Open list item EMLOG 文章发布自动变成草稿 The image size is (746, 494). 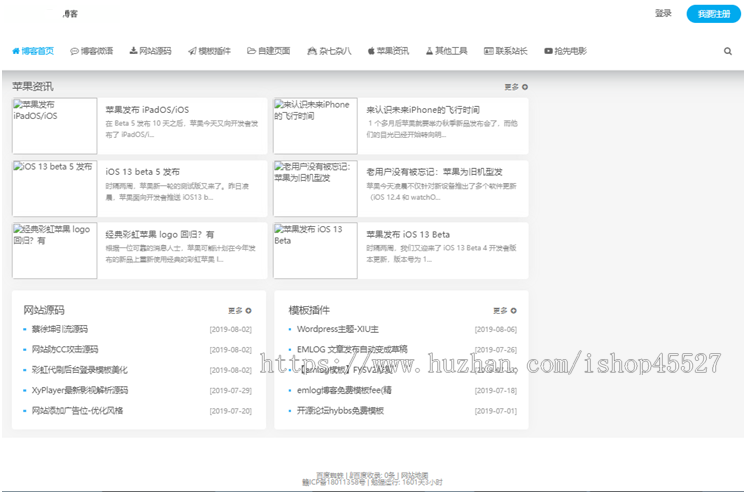[x=352, y=349]
